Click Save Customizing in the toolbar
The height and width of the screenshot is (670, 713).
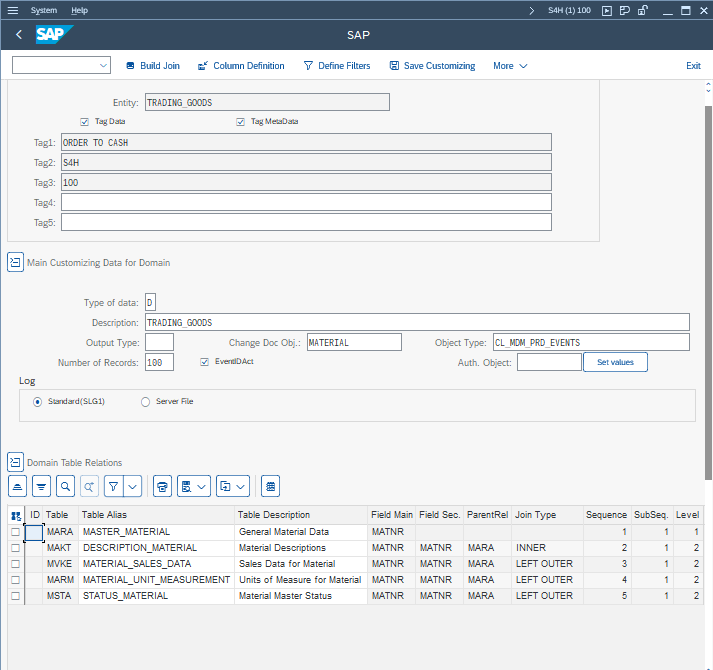[432, 66]
